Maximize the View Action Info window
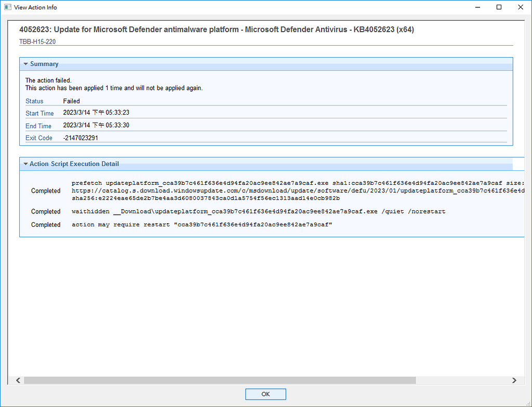 pos(499,7)
